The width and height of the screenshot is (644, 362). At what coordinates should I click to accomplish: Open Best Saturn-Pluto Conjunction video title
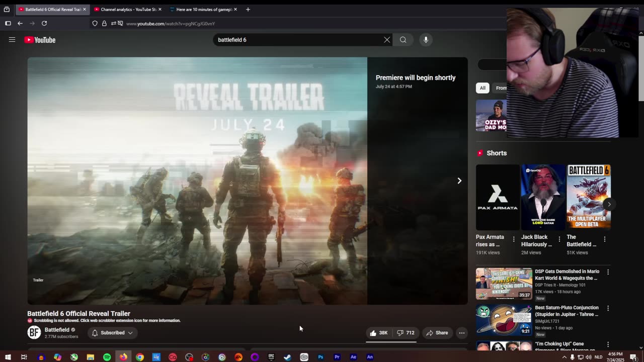[567, 311]
